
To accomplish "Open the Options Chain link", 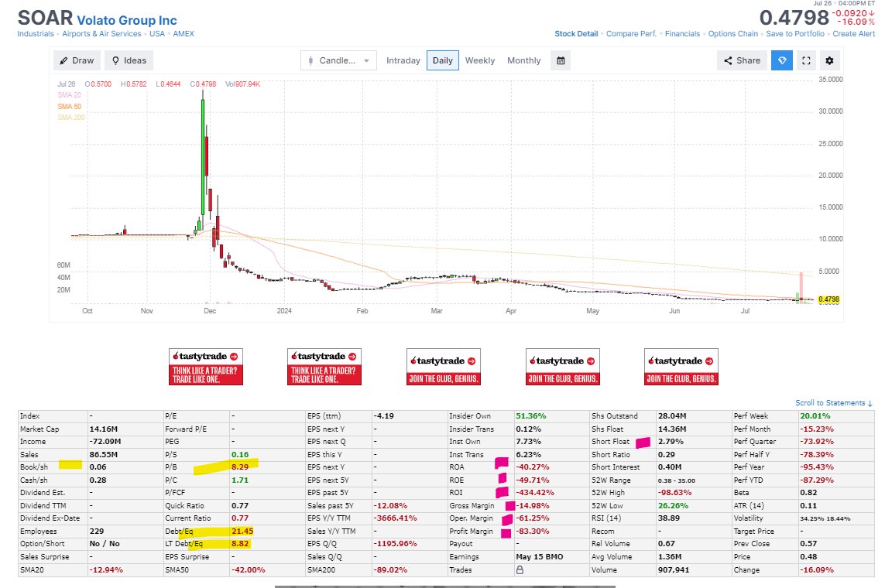I will (732, 34).
